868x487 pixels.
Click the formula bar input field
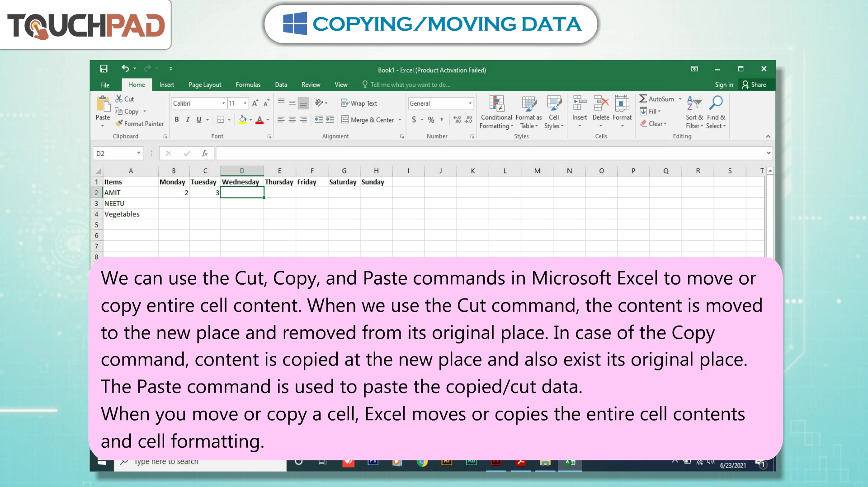point(491,154)
